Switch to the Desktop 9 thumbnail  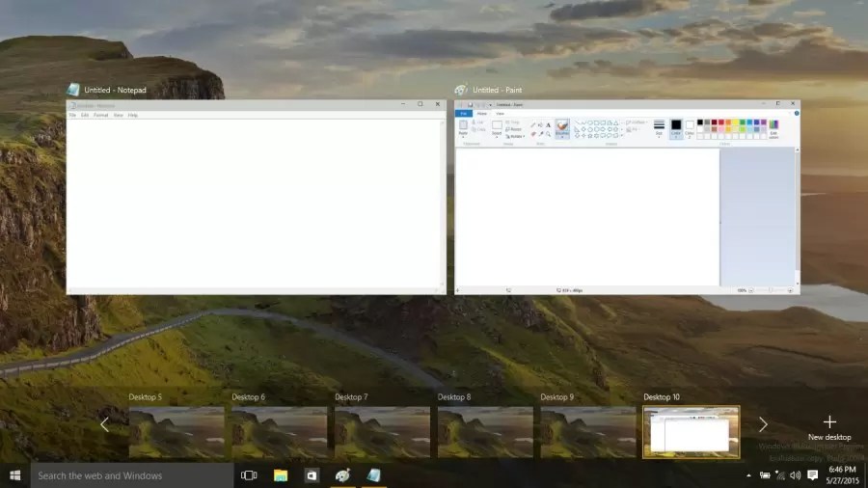pos(588,432)
